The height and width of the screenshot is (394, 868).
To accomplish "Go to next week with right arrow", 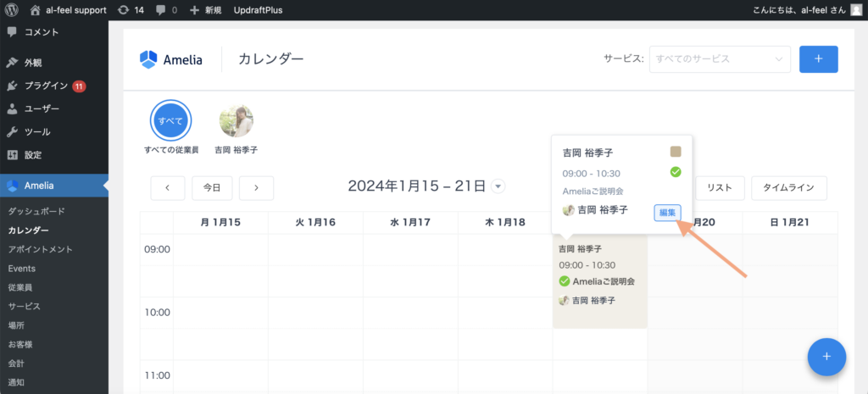I will tap(256, 187).
